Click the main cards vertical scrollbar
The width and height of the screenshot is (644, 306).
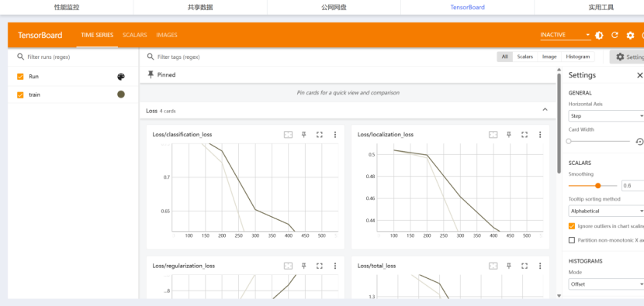(x=559, y=123)
